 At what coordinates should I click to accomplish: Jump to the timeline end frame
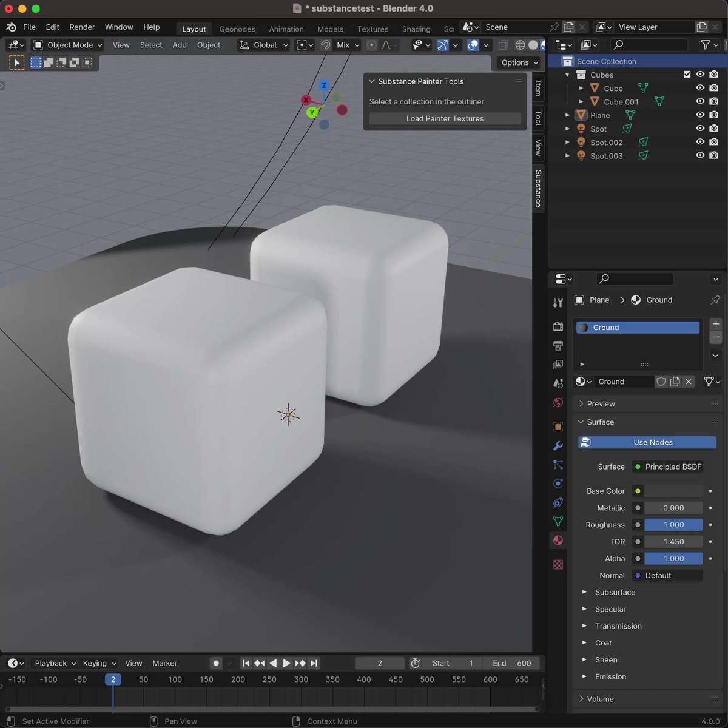[314, 663]
